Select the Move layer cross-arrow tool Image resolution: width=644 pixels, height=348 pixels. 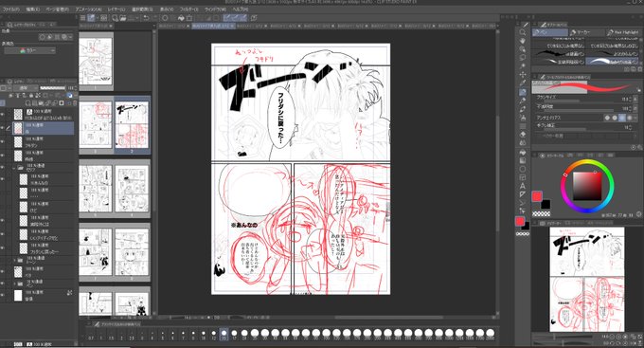(x=523, y=75)
